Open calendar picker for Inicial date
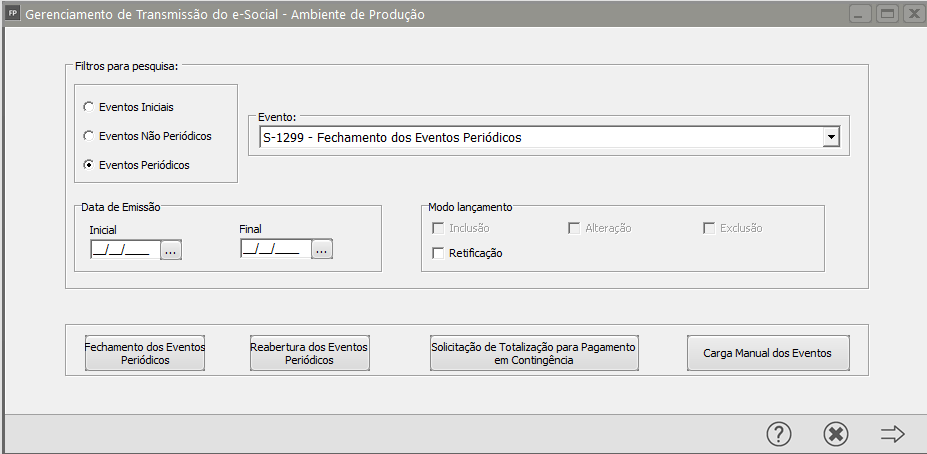 (x=171, y=251)
